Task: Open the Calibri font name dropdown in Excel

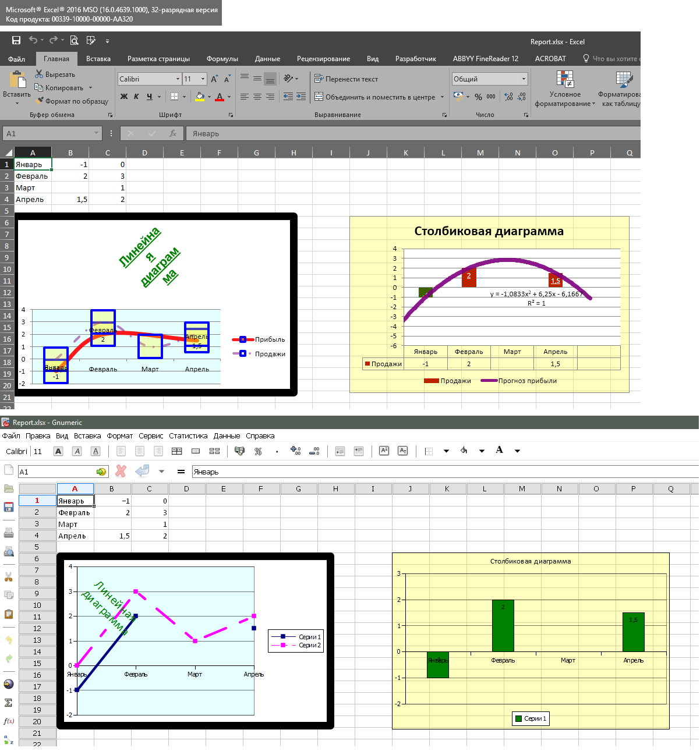Action: [x=178, y=79]
